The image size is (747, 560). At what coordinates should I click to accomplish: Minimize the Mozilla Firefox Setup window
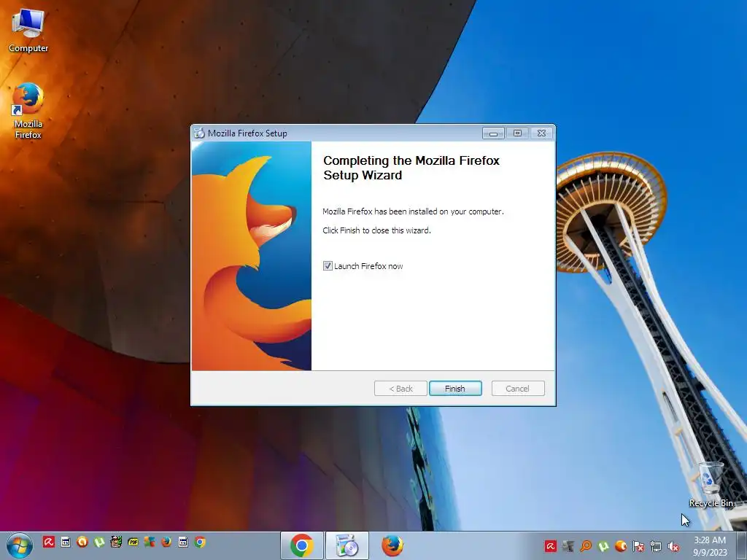click(x=493, y=133)
